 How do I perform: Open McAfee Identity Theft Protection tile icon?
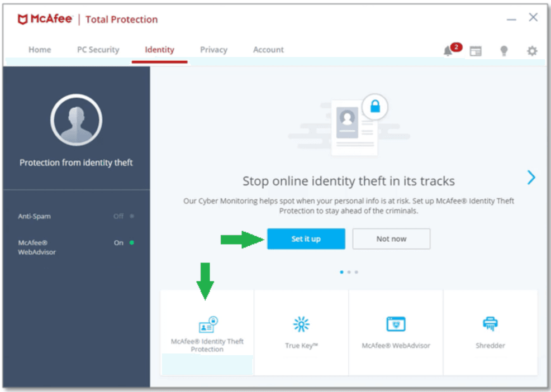pyautogui.click(x=208, y=324)
